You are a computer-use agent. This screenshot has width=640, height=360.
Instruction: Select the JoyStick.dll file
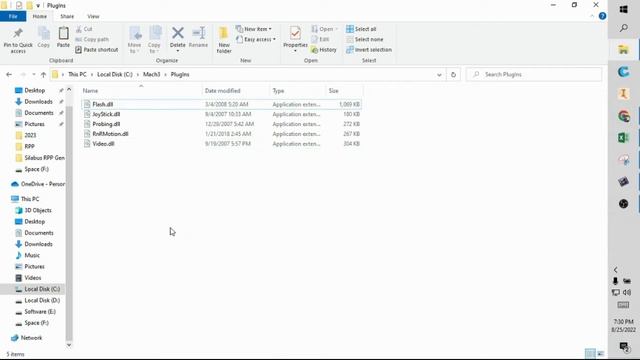point(221,114)
